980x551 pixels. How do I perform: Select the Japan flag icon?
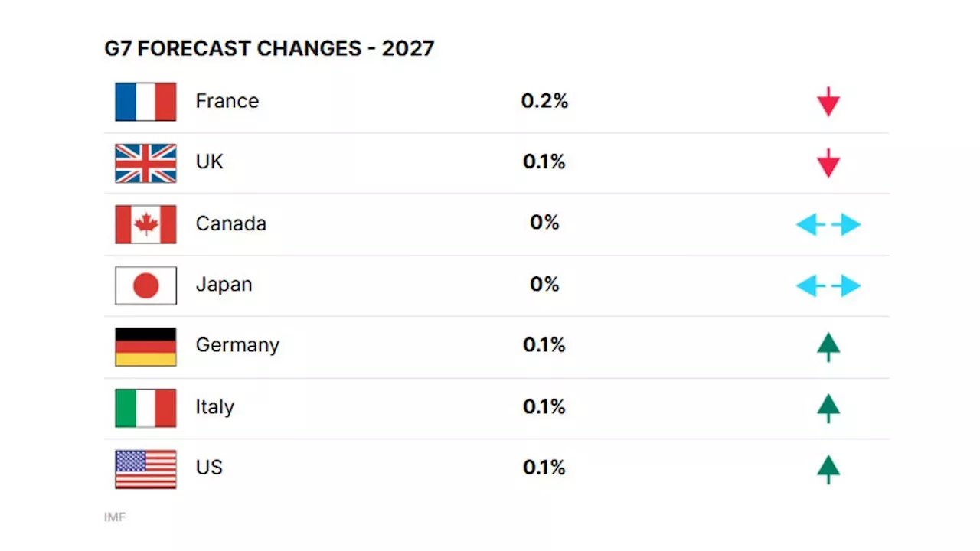coord(145,285)
